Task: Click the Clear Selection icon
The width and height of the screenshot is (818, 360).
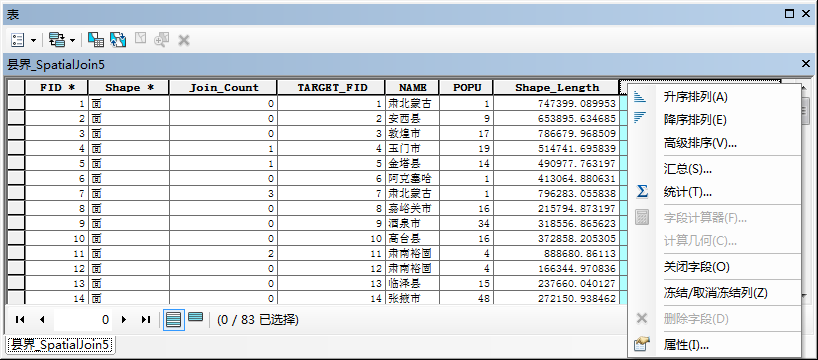Action: click(140, 39)
